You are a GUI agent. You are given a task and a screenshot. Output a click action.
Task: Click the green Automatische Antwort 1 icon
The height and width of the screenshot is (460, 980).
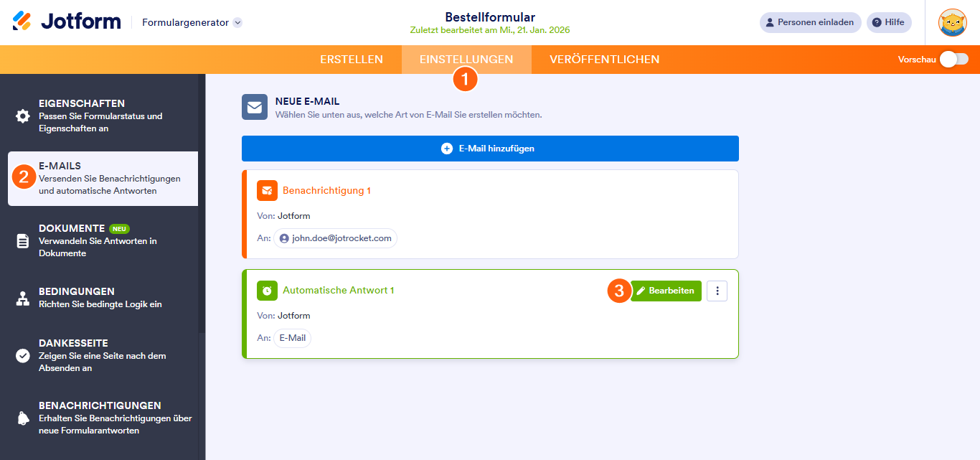pos(267,291)
